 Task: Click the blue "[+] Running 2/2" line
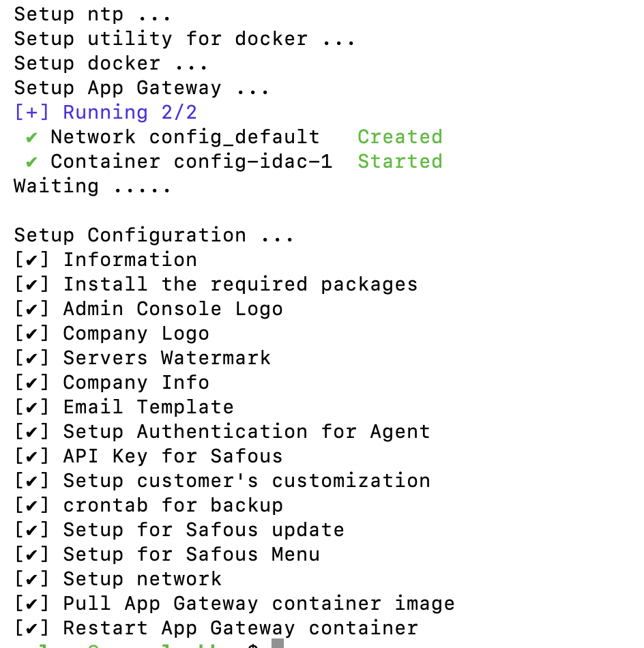(x=106, y=113)
